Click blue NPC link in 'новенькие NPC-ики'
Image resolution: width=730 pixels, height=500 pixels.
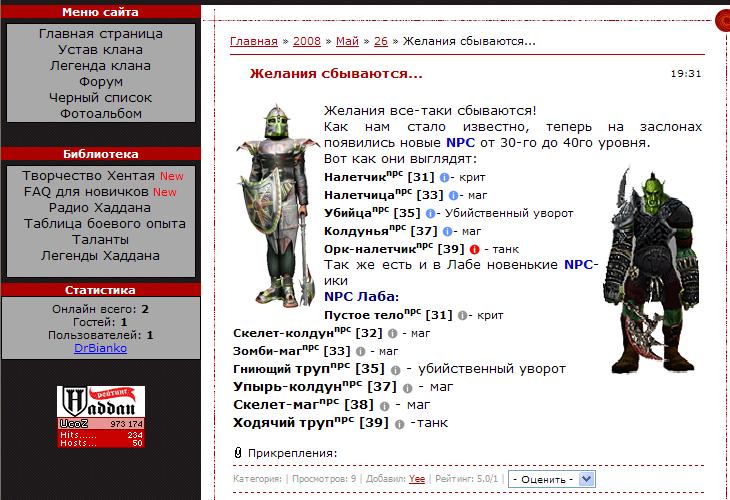coord(578,264)
